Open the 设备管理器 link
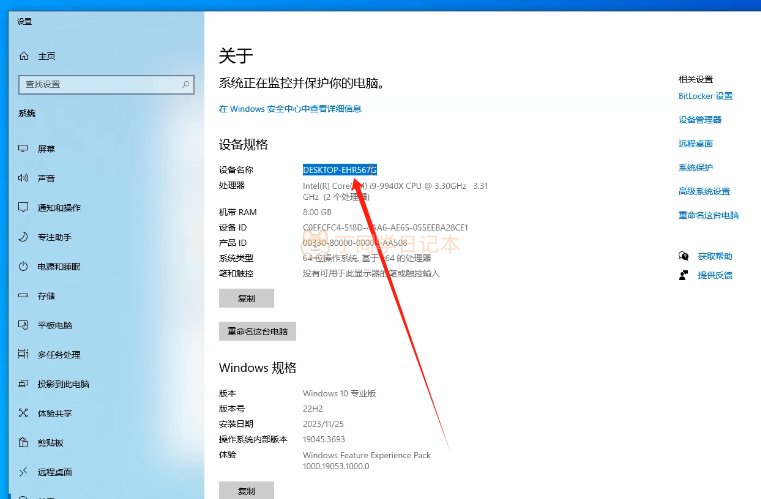Screen dimensions: 761x499 (700, 120)
